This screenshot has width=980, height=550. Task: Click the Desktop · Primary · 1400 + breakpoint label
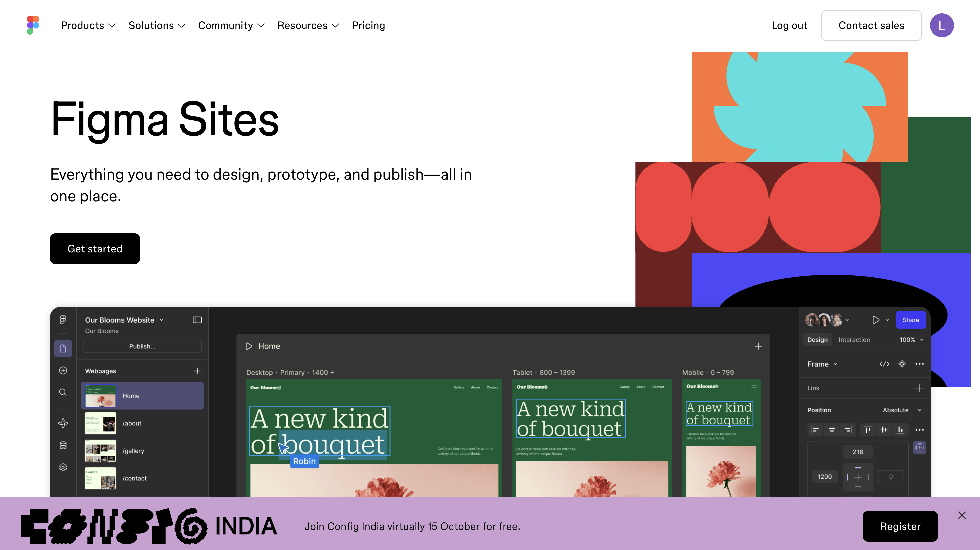pos(290,372)
